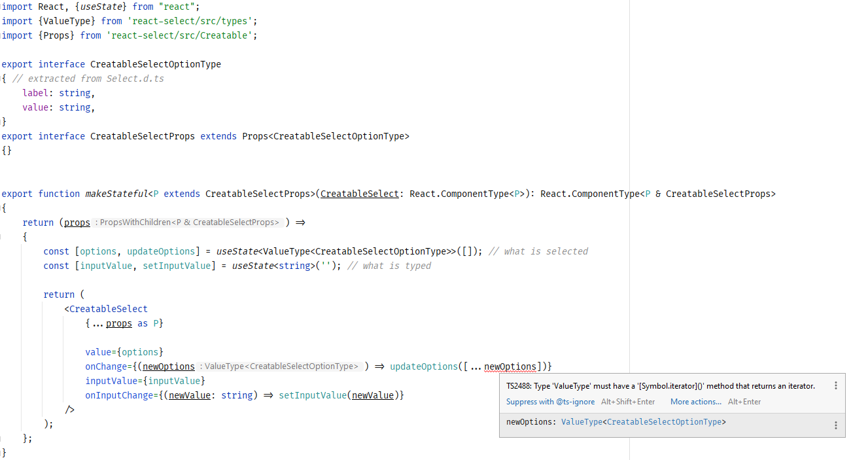This screenshot has width=868, height=460.
Task: Open the kebab menu on the TS2488 error tooltip
Action: [835, 385]
